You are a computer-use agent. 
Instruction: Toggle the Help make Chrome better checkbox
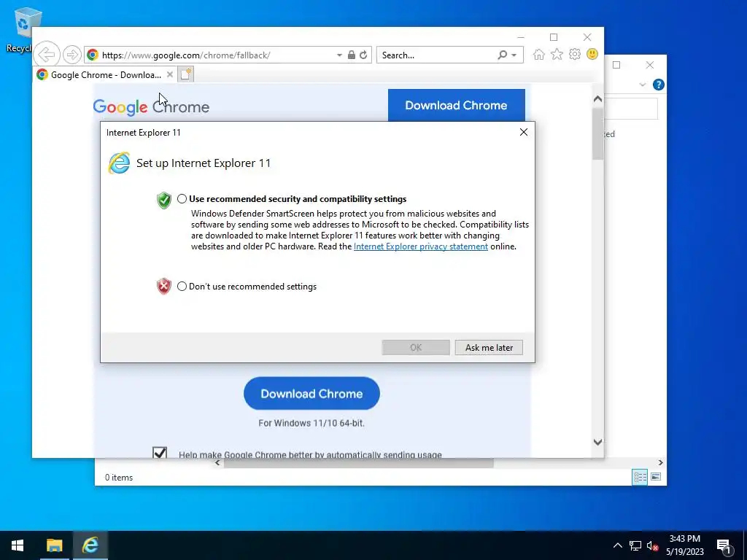(160, 452)
